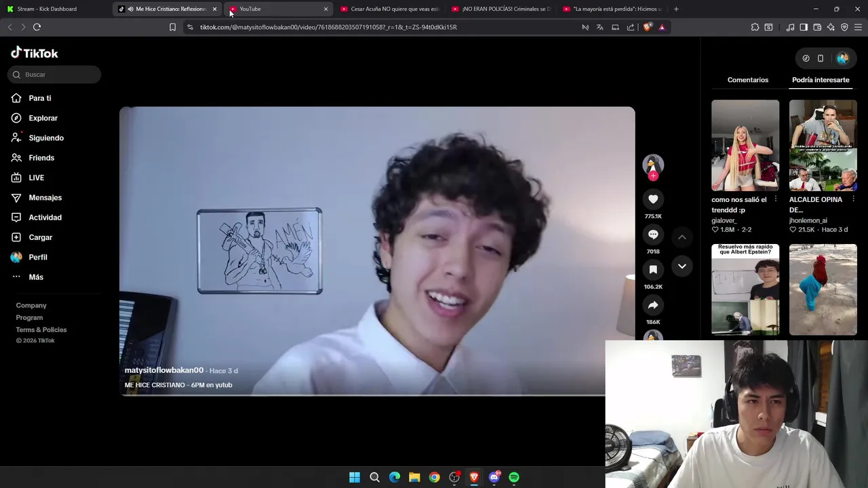868x488 pixels.
Task: Close the Me Hice Cristiano tab
Action: coord(214,9)
